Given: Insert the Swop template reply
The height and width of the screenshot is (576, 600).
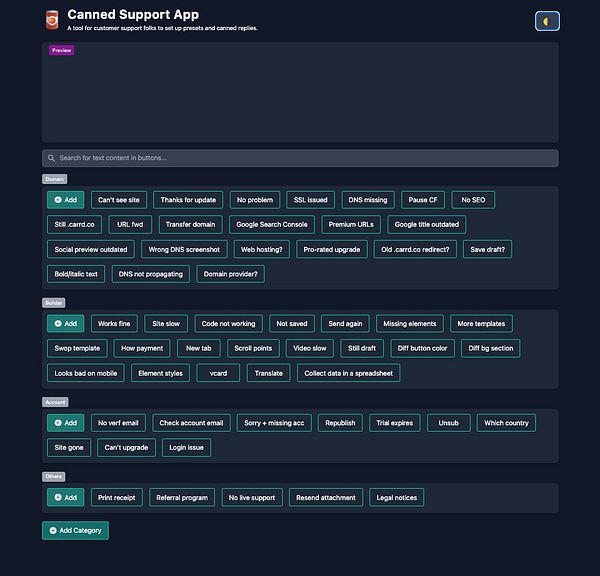Looking at the screenshot, I should click(77, 348).
